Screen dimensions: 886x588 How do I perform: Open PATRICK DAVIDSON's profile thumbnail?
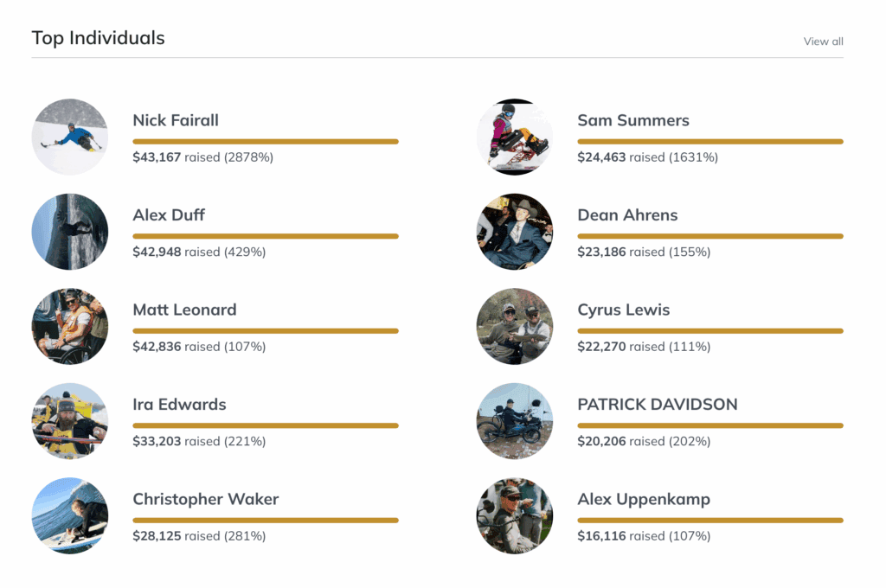[x=515, y=421]
